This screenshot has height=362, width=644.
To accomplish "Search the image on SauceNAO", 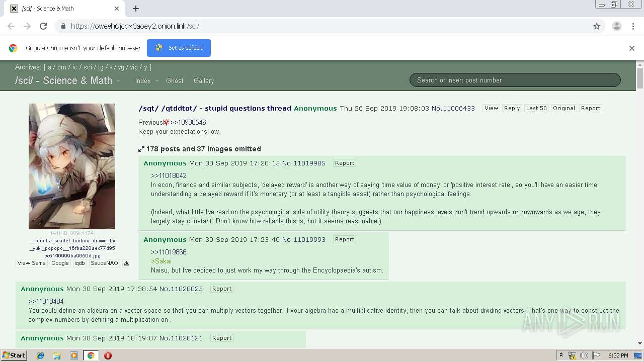I will (104, 263).
